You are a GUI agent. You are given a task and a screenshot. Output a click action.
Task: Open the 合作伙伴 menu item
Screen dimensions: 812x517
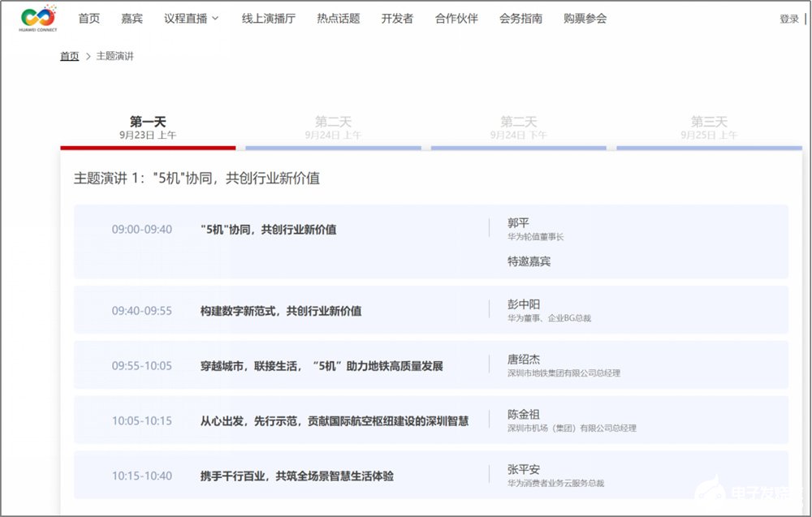[x=456, y=19]
